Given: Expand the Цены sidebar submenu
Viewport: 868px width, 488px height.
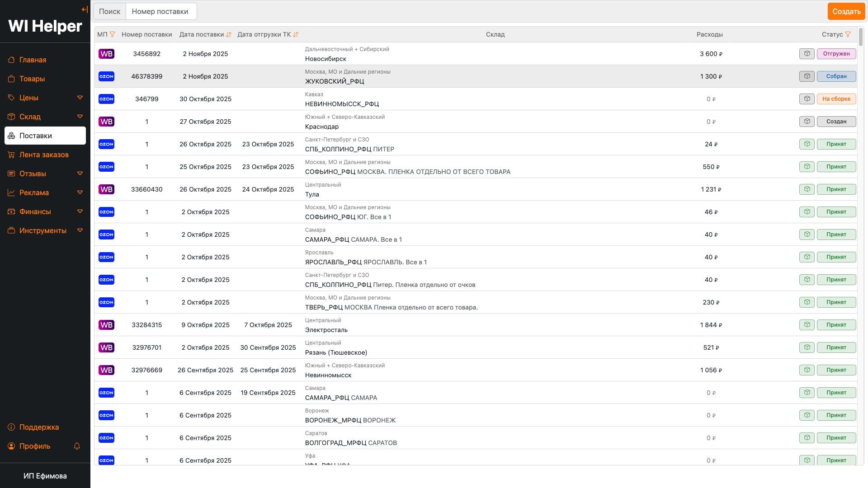Looking at the screenshot, I should click(80, 98).
